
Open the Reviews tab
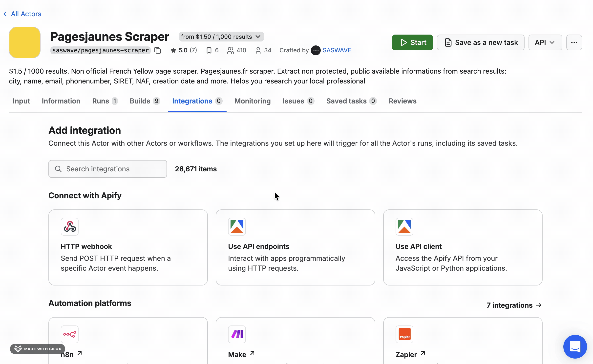(x=402, y=101)
